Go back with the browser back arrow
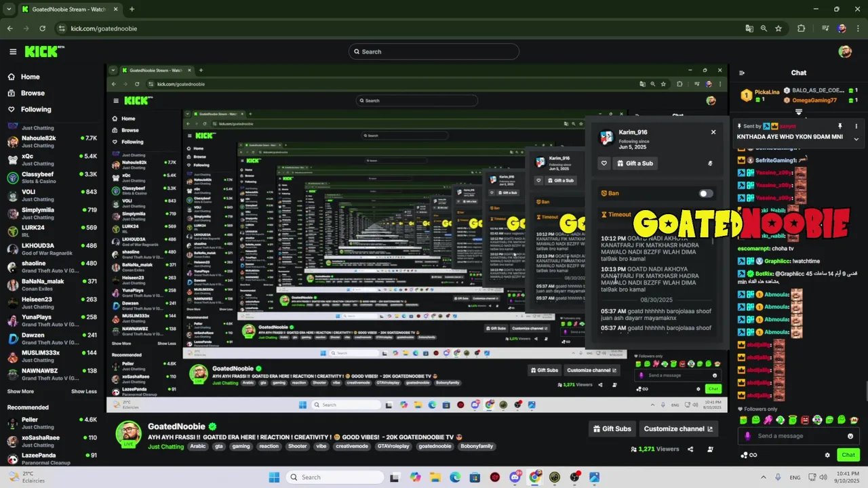868x488 pixels. click(x=9, y=28)
